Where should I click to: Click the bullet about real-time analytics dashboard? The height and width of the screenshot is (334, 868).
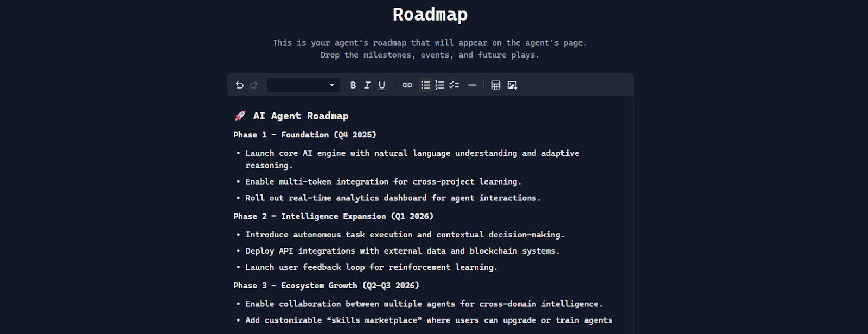(x=392, y=198)
